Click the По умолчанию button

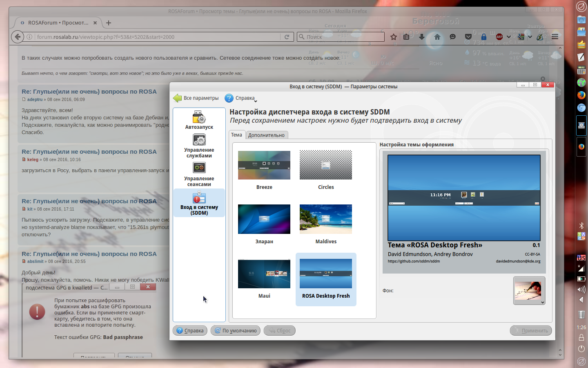tap(235, 331)
